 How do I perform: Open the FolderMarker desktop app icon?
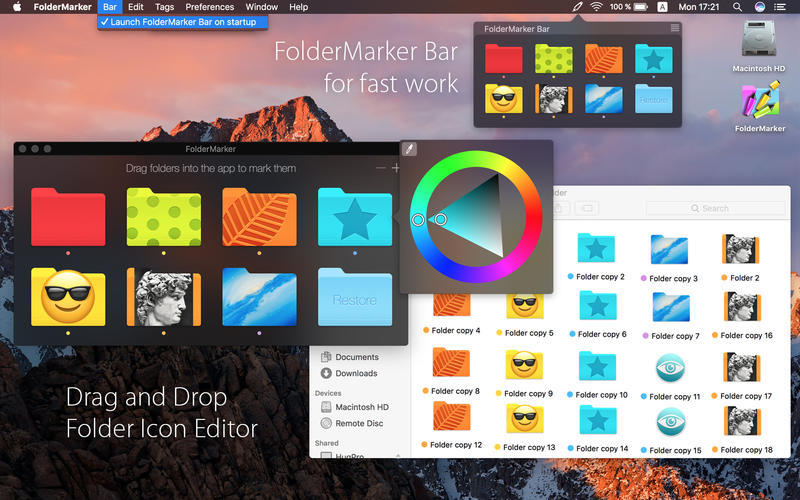pos(760,101)
